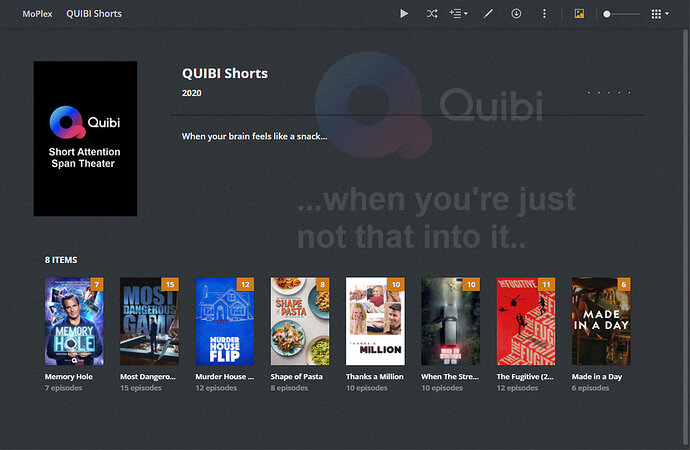The width and height of the screenshot is (690, 450).
Task: Click The Fugitive title link
Action: 525,377
